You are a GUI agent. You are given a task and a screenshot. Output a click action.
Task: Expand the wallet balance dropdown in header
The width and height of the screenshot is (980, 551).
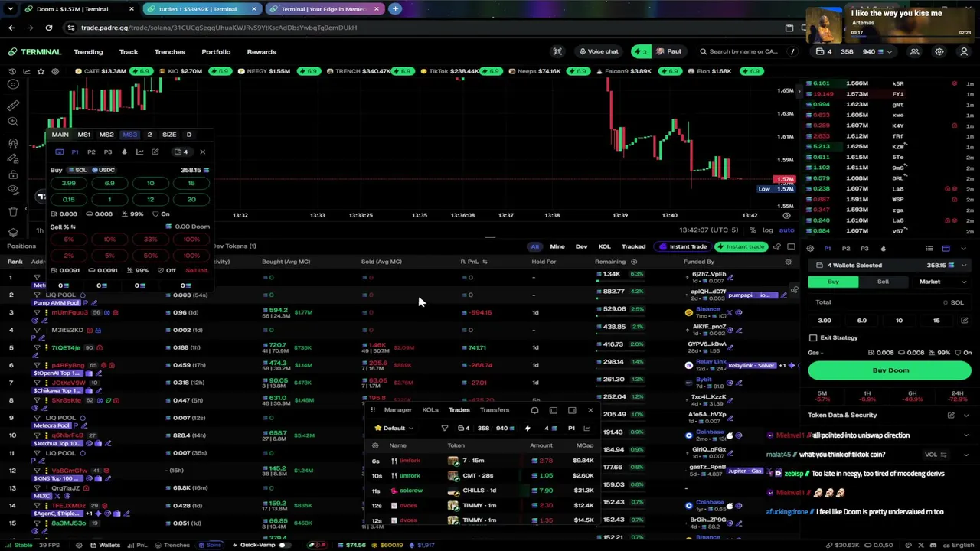pyautogui.click(x=889, y=52)
